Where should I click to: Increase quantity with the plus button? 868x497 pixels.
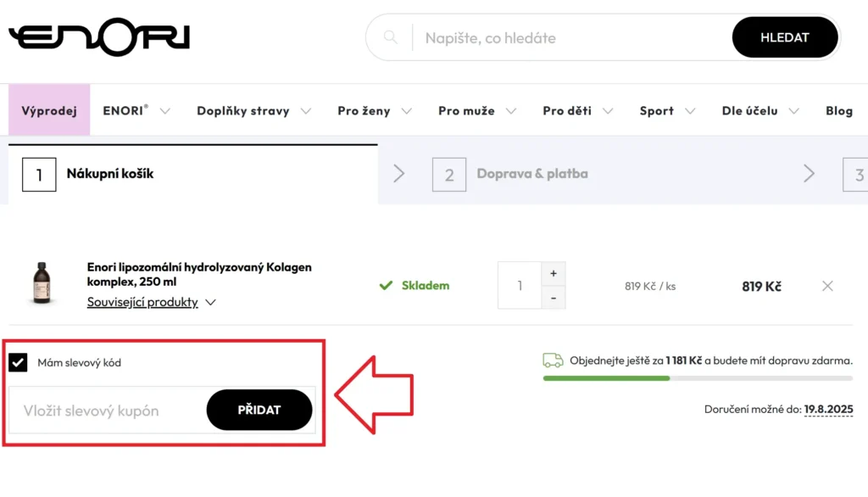(553, 273)
